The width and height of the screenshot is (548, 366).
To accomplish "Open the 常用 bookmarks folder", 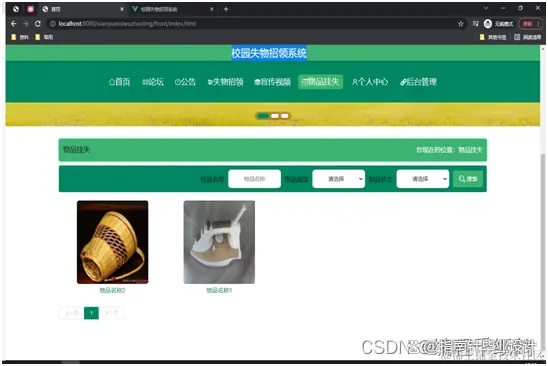I will pos(44,37).
